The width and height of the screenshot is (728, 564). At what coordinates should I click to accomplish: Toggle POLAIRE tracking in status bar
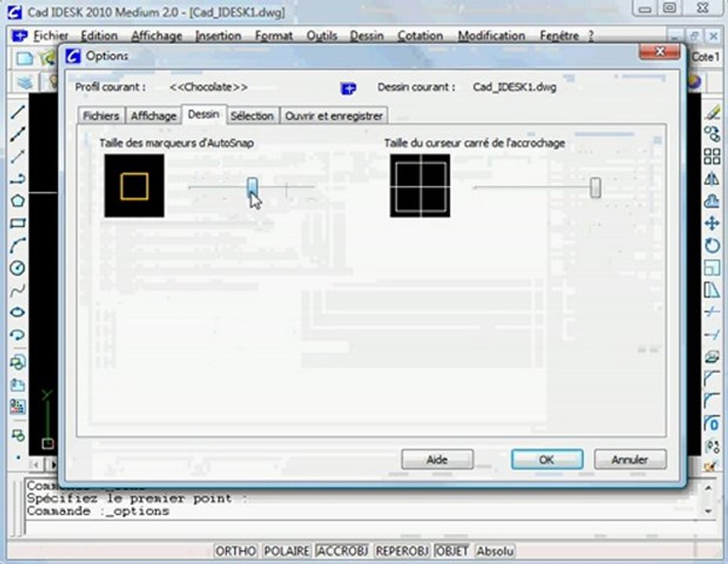pos(287,551)
